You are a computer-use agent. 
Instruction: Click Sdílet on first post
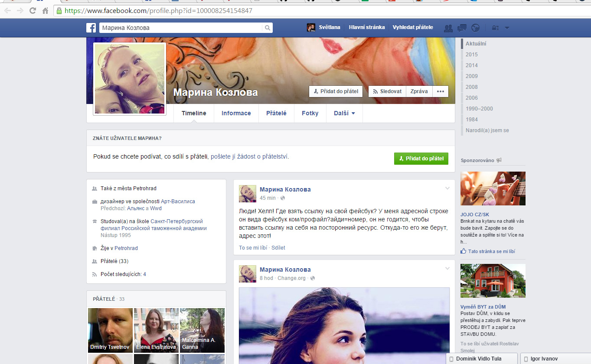tap(278, 248)
